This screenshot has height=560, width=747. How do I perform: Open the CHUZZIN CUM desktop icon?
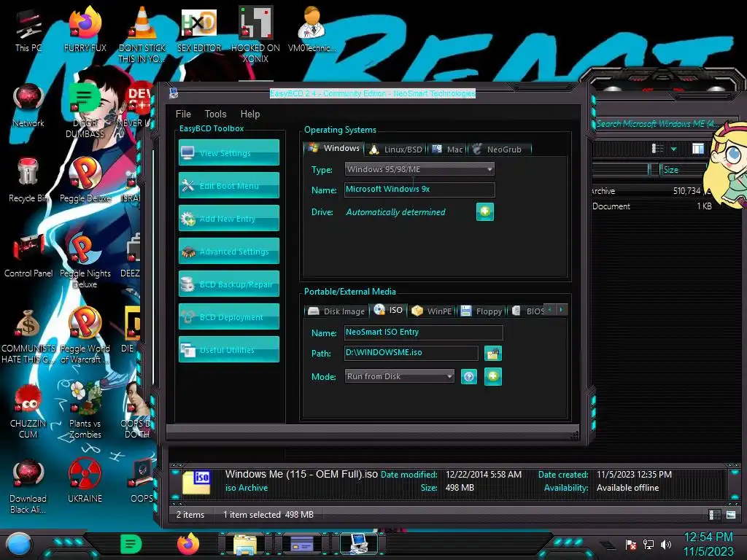(28, 411)
